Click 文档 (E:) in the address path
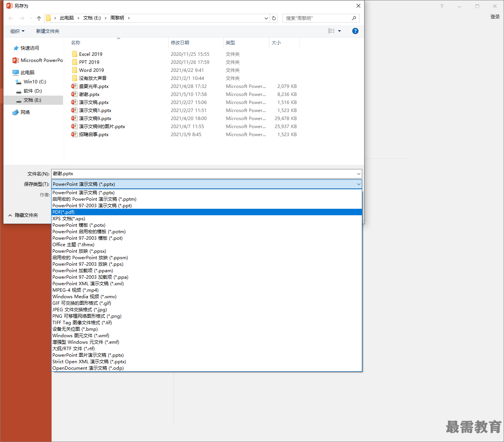 (92, 18)
